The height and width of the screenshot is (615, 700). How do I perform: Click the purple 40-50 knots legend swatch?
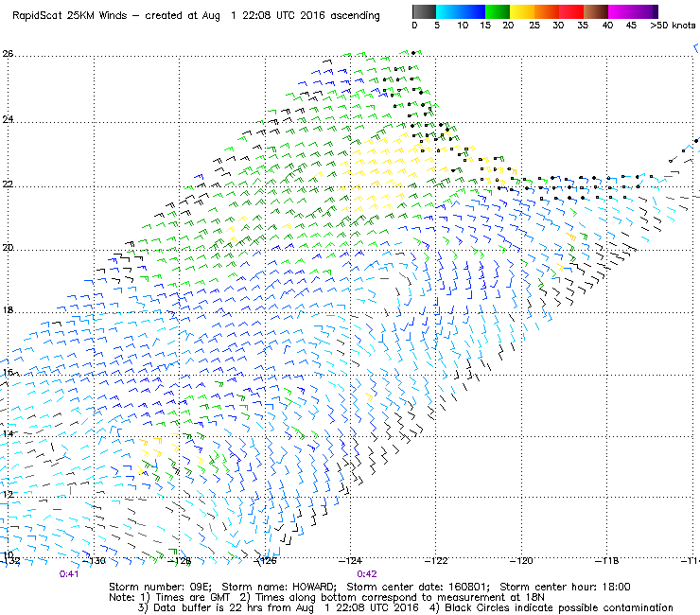pos(633,11)
